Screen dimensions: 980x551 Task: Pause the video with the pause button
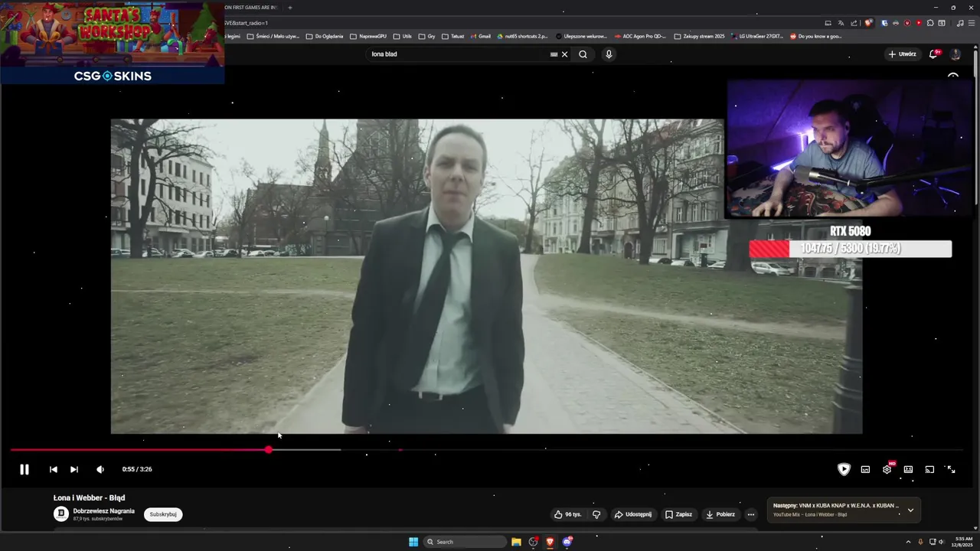pos(24,469)
